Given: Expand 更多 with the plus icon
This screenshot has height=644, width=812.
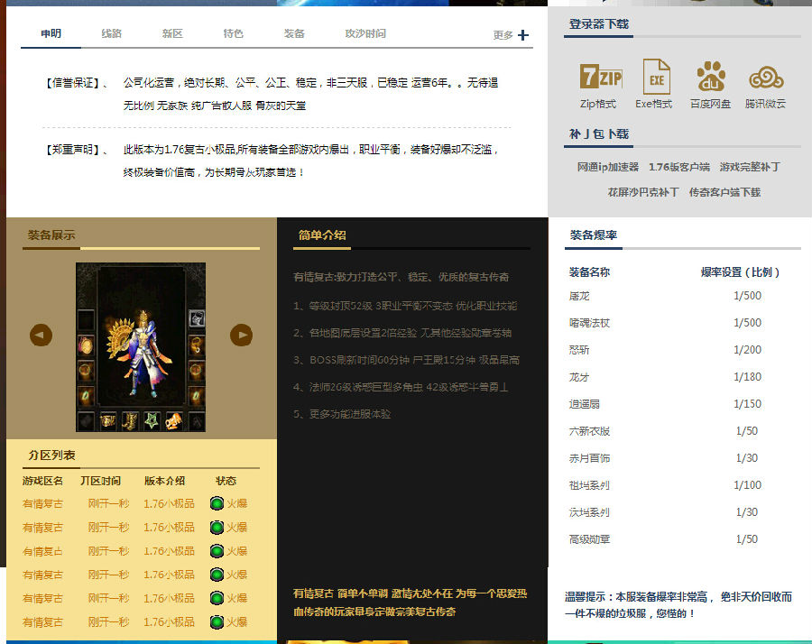Looking at the screenshot, I should [523, 35].
